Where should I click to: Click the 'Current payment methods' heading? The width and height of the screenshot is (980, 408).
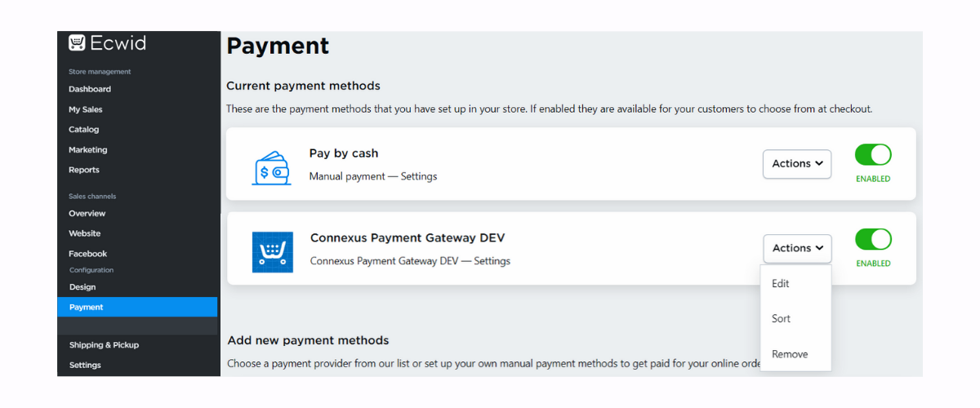click(x=303, y=86)
